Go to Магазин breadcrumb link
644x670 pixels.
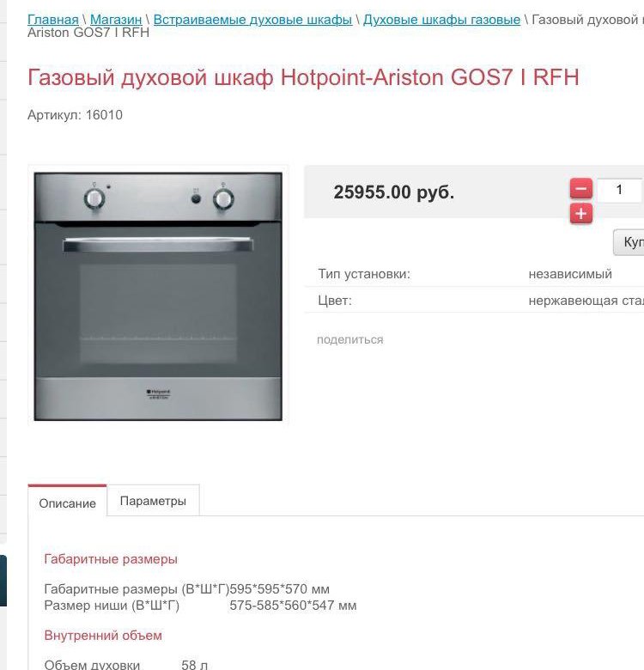click(x=116, y=19)
